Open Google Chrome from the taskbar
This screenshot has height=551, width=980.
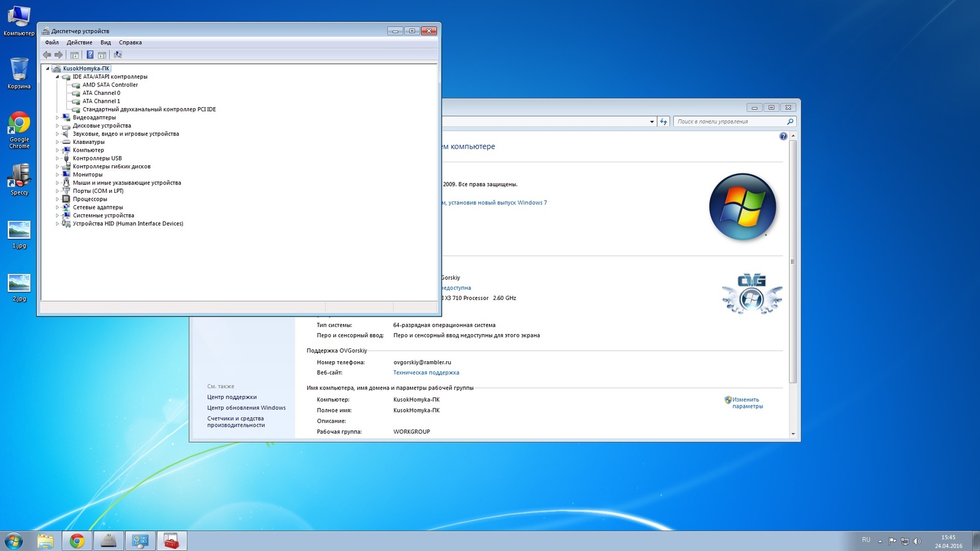coord(77,541)
